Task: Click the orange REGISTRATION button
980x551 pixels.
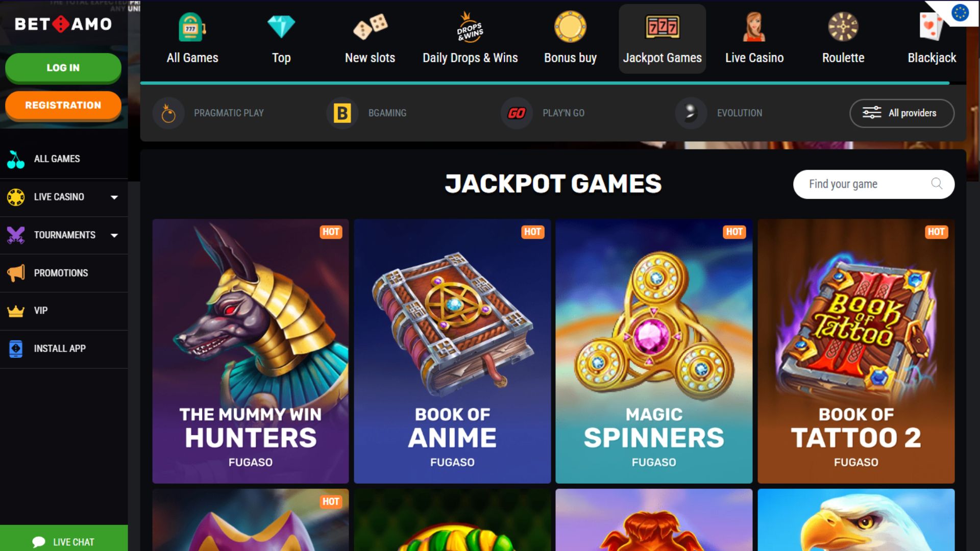Action: pyautogui.click(x=63, y=105)
